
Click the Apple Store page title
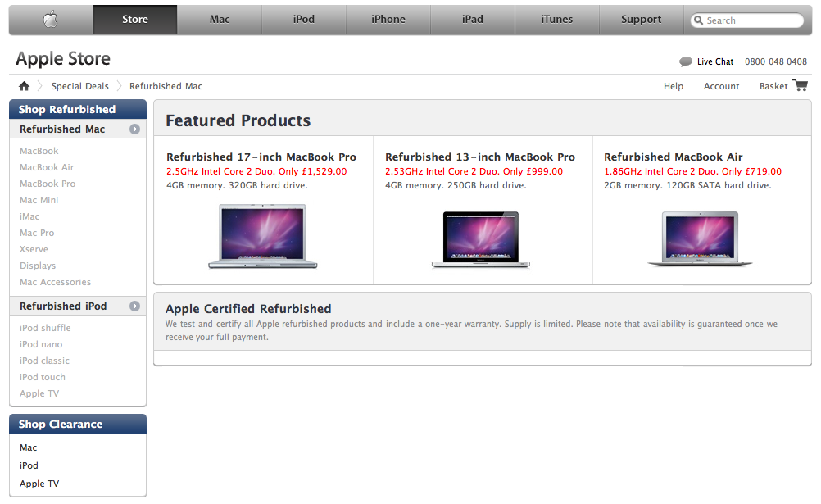click(63, 59)
